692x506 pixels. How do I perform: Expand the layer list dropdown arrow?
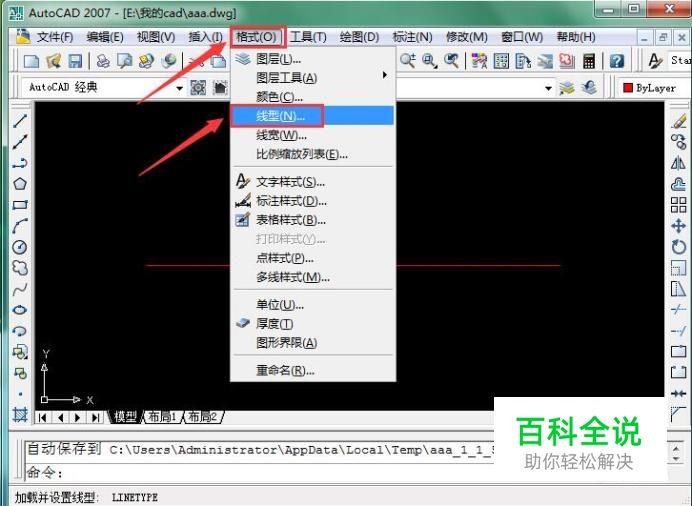coord(548,88)
